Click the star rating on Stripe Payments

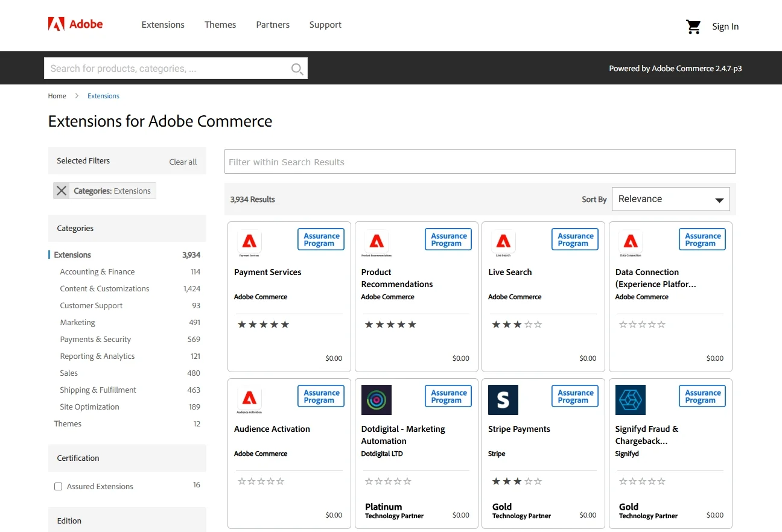tap(517, 481)
